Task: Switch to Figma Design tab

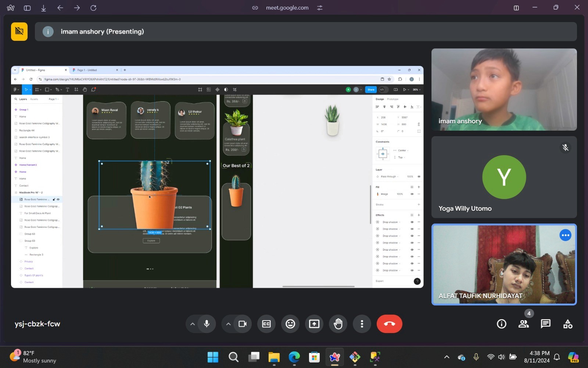Action: pos(380,99)
